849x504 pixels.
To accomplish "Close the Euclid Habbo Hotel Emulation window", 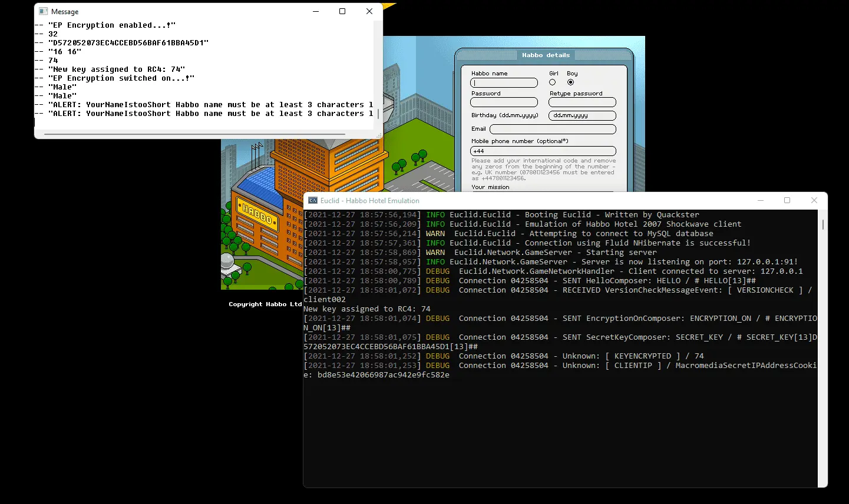I will [x=814, y=200].
